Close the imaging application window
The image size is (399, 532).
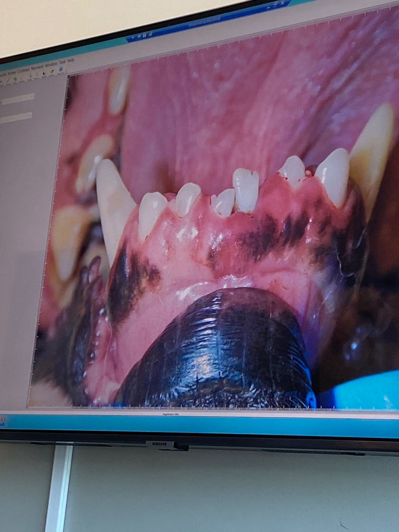(x=282, y=2)
